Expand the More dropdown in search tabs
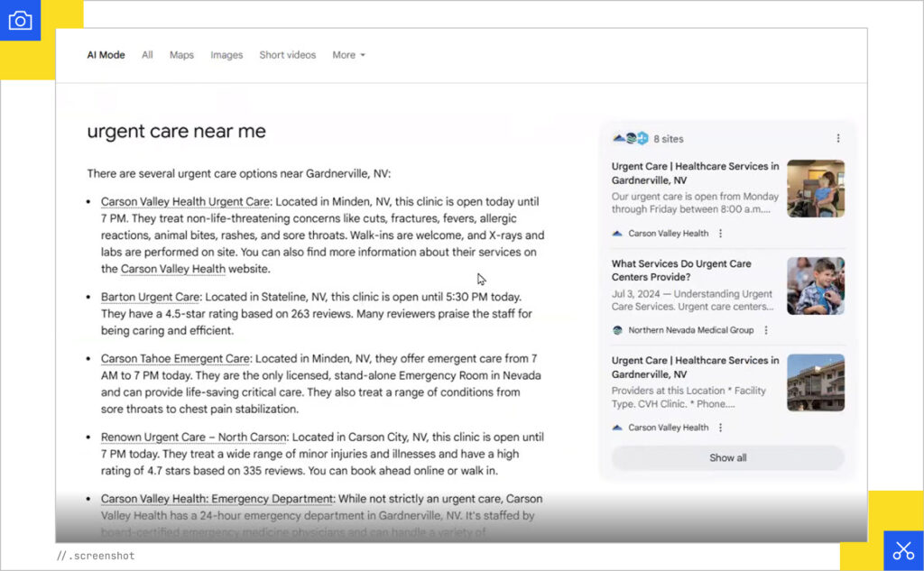The width and height of the screenshot is (924, 571). point(348,55)
